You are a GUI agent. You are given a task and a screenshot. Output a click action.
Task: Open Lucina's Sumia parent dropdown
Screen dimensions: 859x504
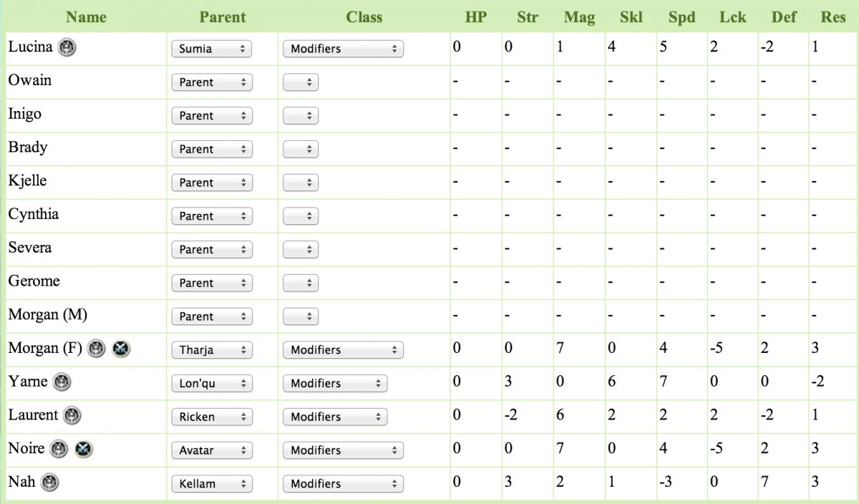coord(212,49)
